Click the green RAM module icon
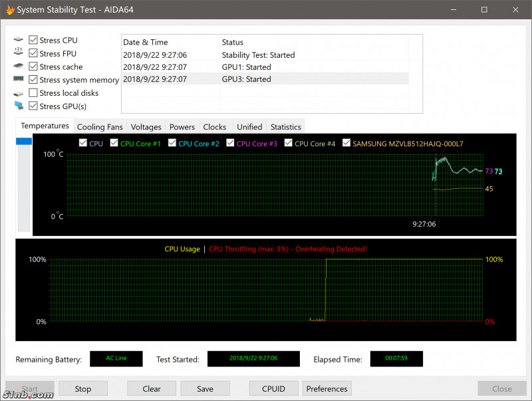 (19, 78)
